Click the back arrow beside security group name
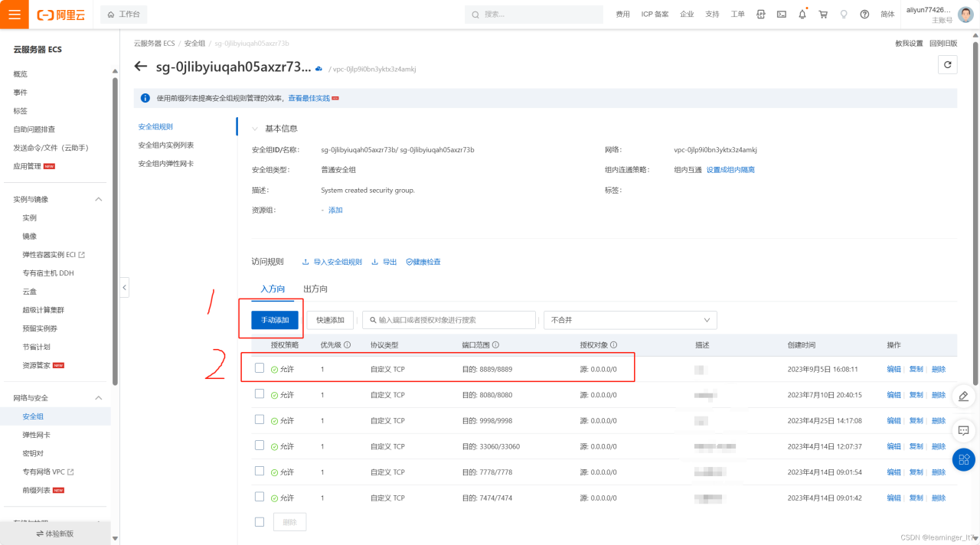The height and width of the screenshot is (545, 980). click(x=141, y=67)
